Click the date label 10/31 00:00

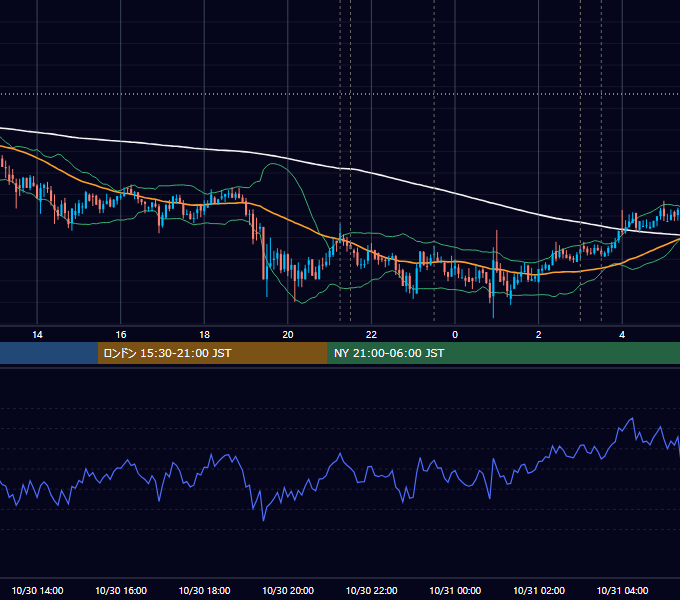tap(455, 590)
